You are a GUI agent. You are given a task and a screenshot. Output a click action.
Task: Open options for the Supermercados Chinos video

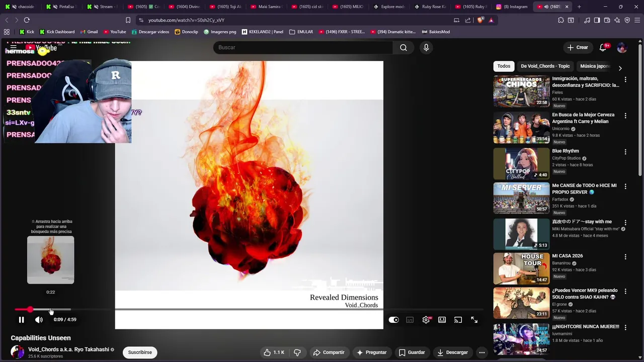tap(625, 80)
